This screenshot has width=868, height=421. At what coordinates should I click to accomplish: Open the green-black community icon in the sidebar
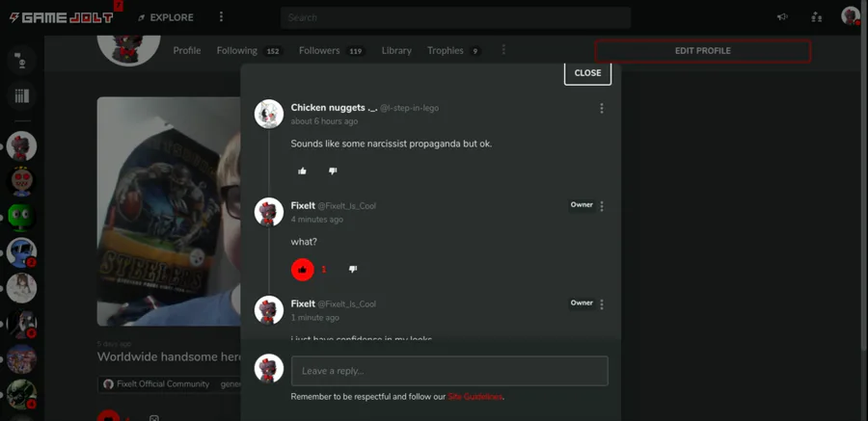[x=21, y=394]
